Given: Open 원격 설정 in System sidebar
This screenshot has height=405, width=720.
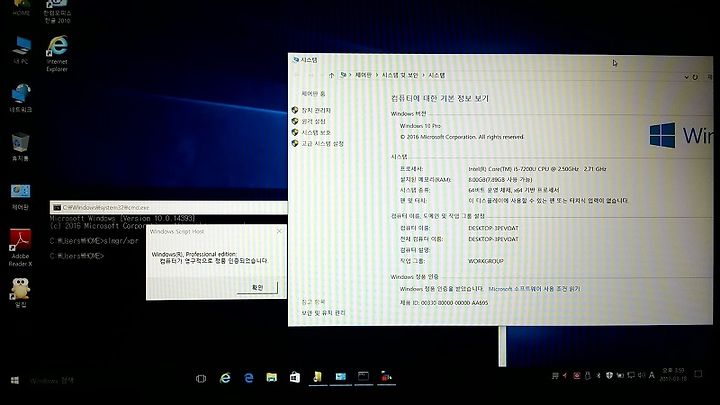Looking at the screenshot, I should pyautogui.click(x=313, y=121).
